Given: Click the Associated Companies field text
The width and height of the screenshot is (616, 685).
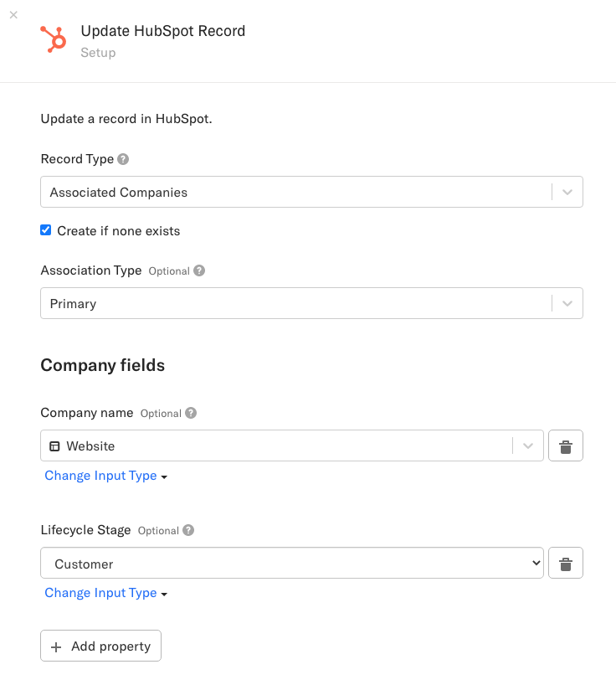Looking at the screenshot, I should [119, 193].
